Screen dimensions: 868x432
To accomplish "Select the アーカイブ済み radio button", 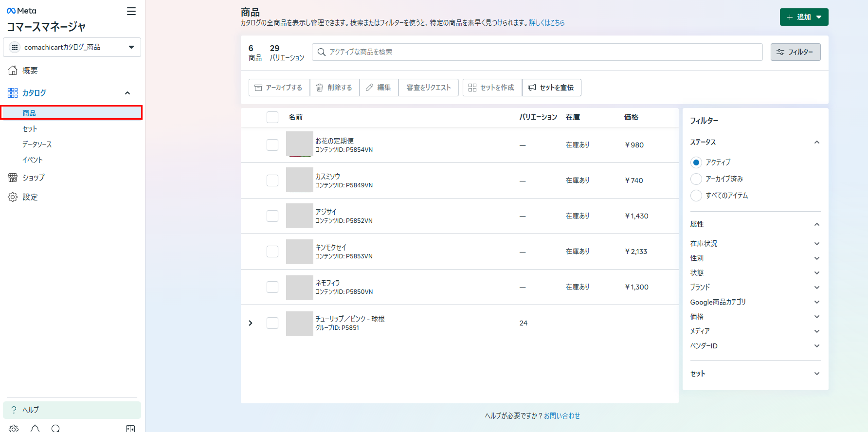I will (x=696, y=179).
